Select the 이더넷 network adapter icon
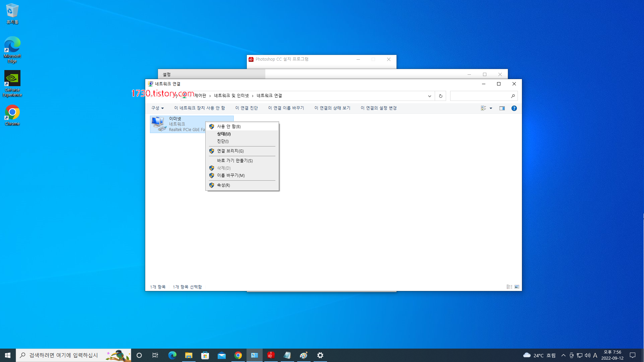This screenshot has height=362, width=644. 159,124
